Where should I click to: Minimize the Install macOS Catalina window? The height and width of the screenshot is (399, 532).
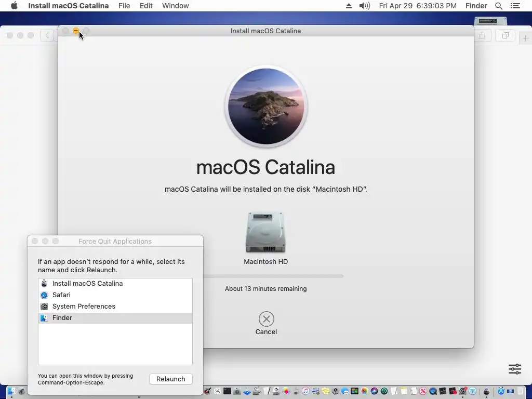(x=76, y=31)
